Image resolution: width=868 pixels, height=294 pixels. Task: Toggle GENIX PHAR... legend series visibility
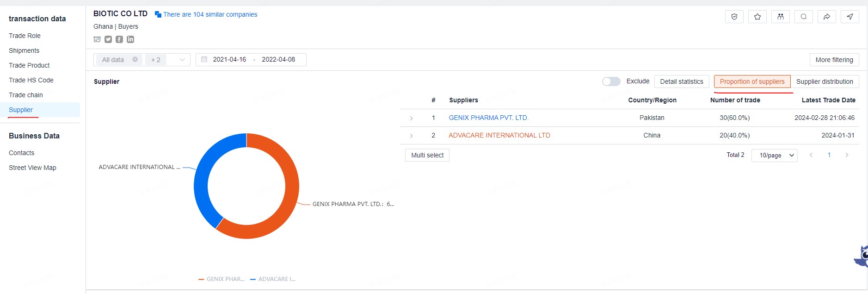point(222,279)
